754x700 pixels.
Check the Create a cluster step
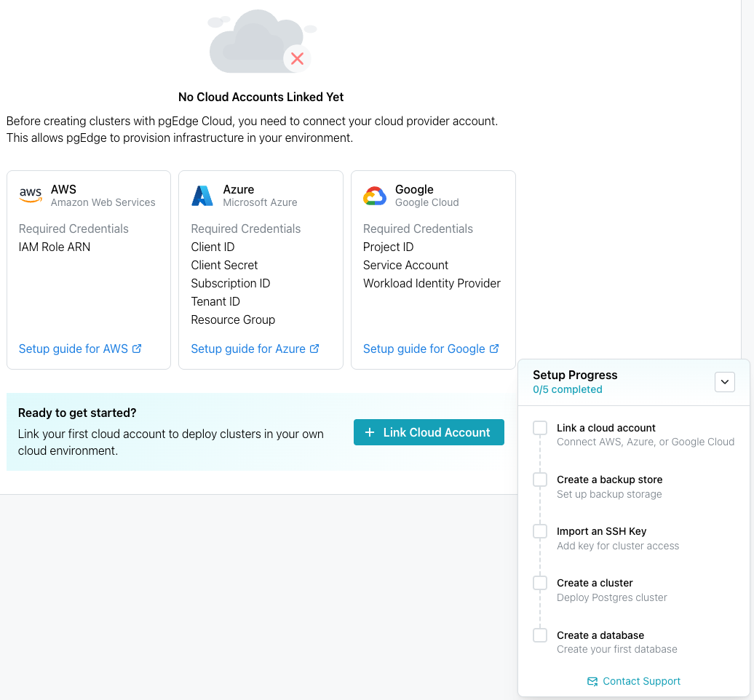(539, 583)
